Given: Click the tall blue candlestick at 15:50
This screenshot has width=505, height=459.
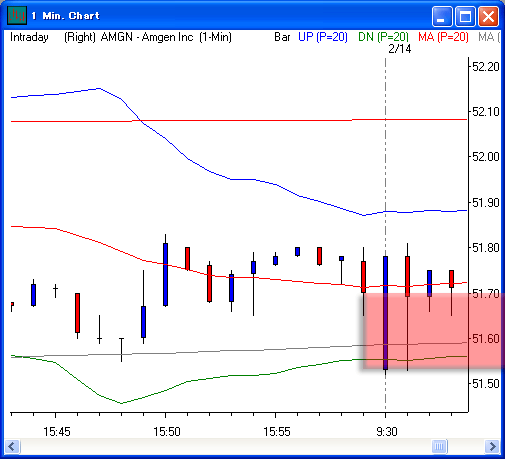Looking at the screenshot, I should pyautogui.click(x=165, y=274).
